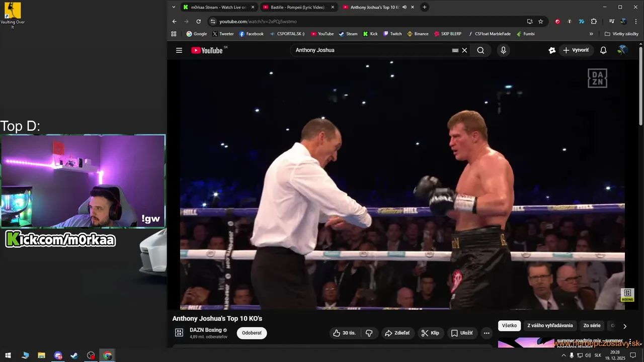Open Steam from the taskbar

(x=74, y=355)
